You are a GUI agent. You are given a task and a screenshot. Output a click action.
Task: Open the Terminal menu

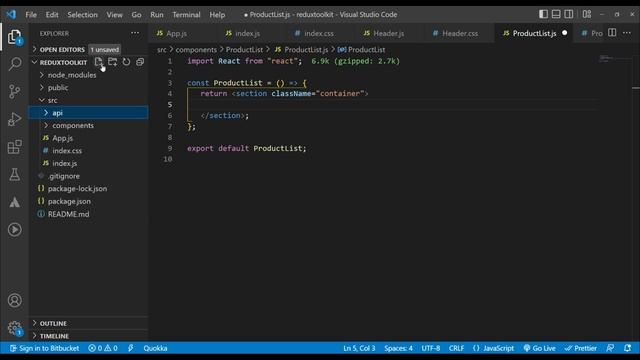[186, 15]
